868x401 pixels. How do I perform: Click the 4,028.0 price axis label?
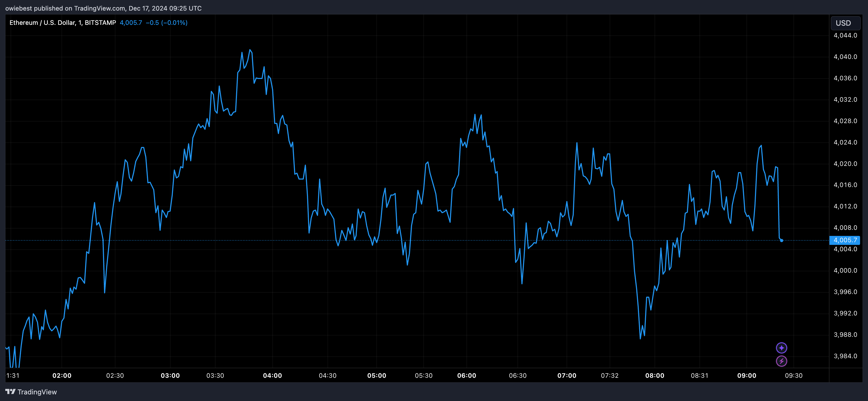[x=846, y=121]
